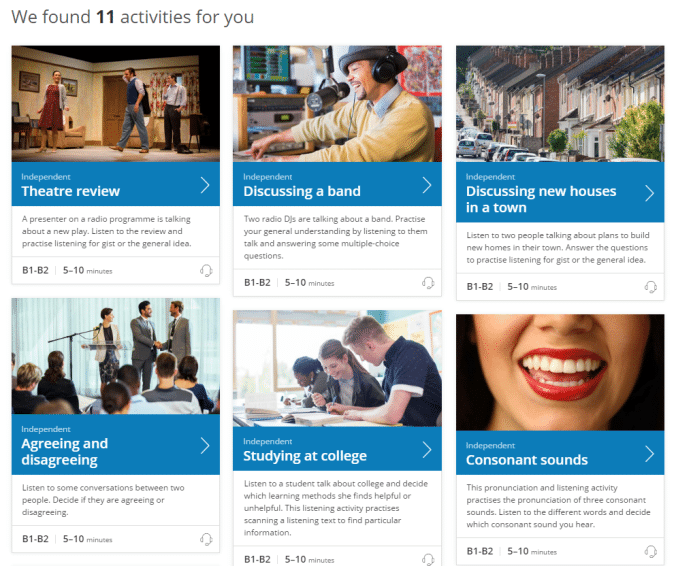The image size is (676, 566).
Task: Click headset icon on Studying at college card
Action: (428, 560)
